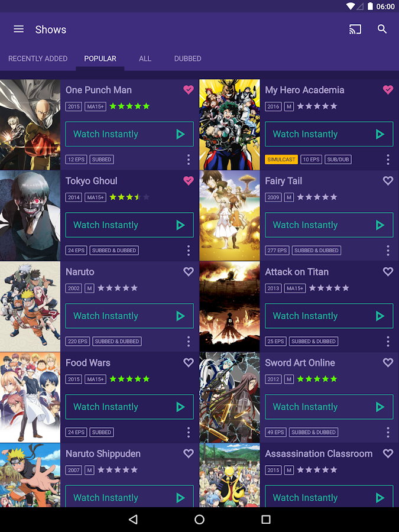Rate Tokyo Ghoul using its stars
Image resolution: width=399 pixels, height=532 pixels.
pos(129,197)
